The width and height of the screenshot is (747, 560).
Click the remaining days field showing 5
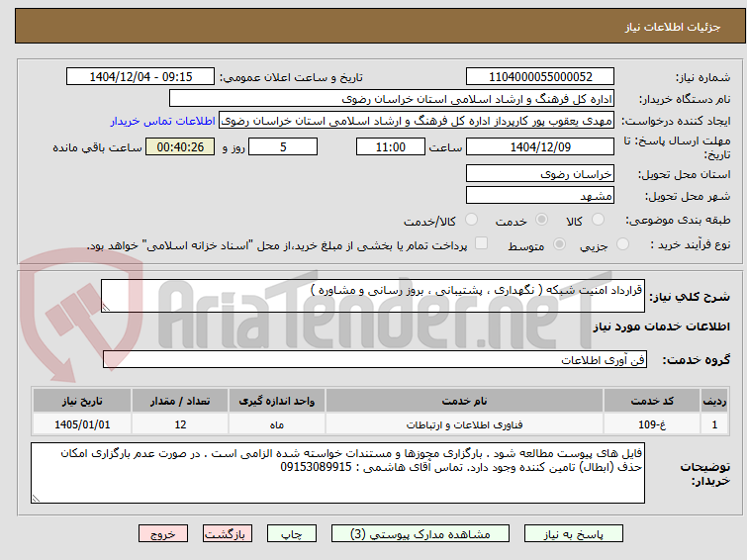[283, 146]
